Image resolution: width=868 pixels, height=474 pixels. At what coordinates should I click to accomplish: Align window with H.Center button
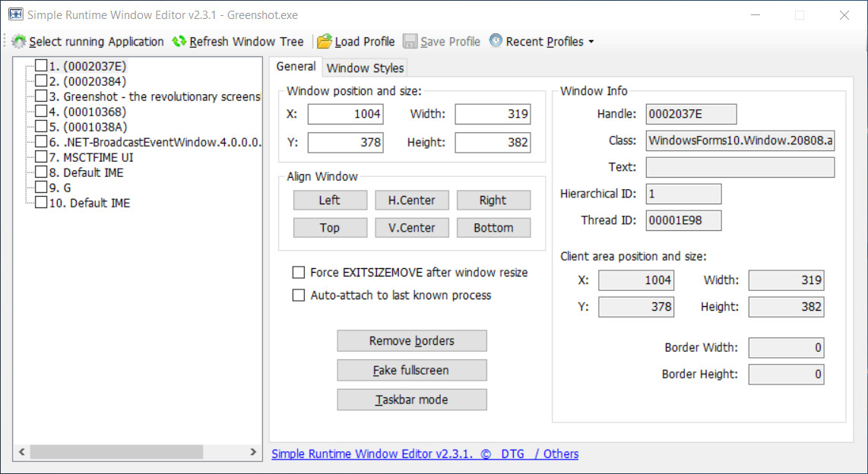[412, 201]
